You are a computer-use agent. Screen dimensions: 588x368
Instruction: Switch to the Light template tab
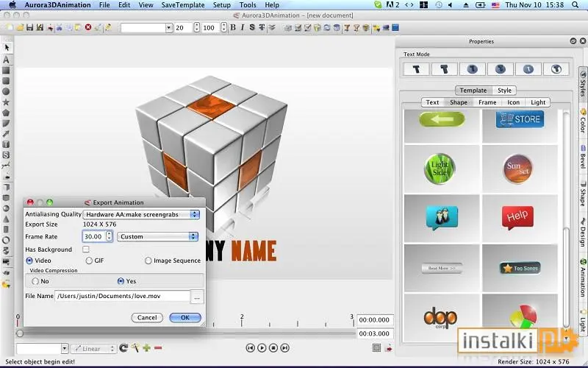(x=538, y=102)
